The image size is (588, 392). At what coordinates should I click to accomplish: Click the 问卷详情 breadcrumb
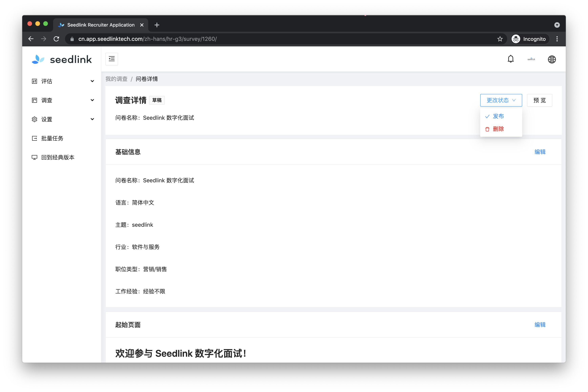[147, 79]
